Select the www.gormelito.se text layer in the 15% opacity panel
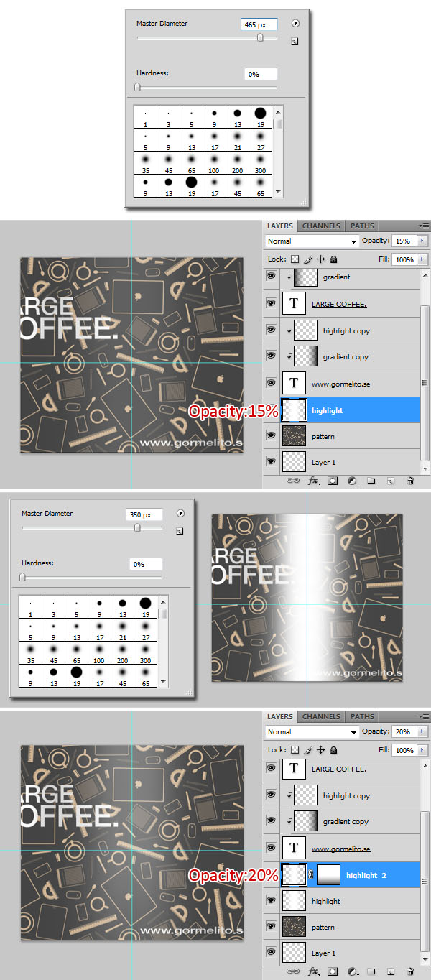The width and height of the screenshot is (431, 980). (341, 384)
